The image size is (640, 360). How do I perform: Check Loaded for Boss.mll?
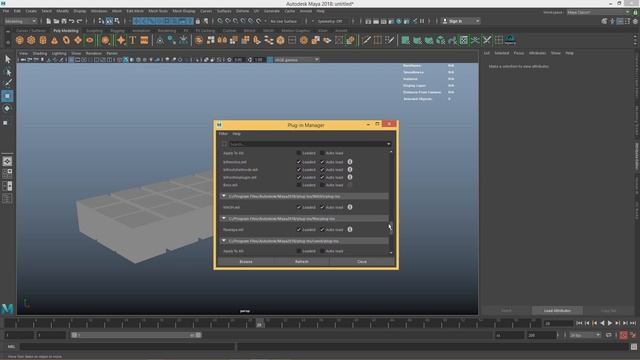299,185
